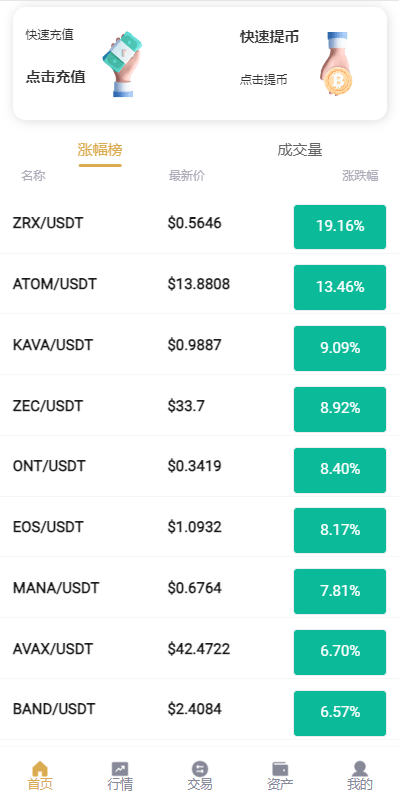The width and height of the screenshot is (399, 799).
Task: Open the 行情 market chart icon
Action: tap(120, 768)
